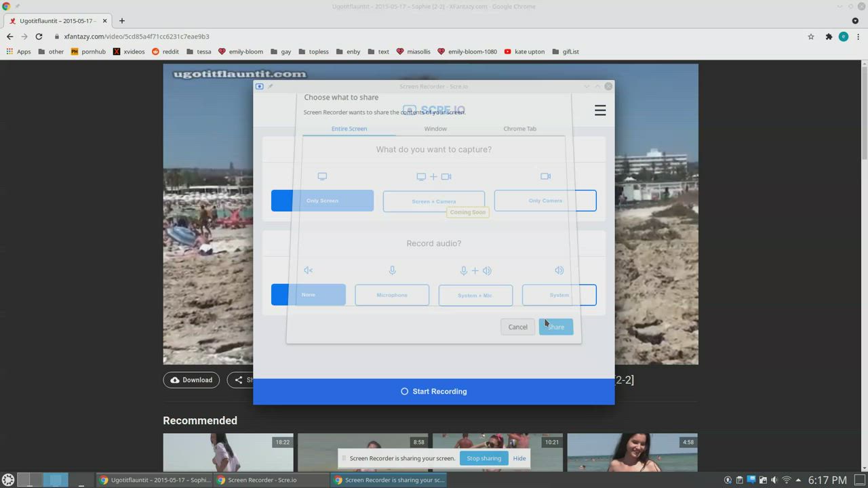868x488 pixels.
Task: Click the browser address bar
Action: tap(407, 37)
